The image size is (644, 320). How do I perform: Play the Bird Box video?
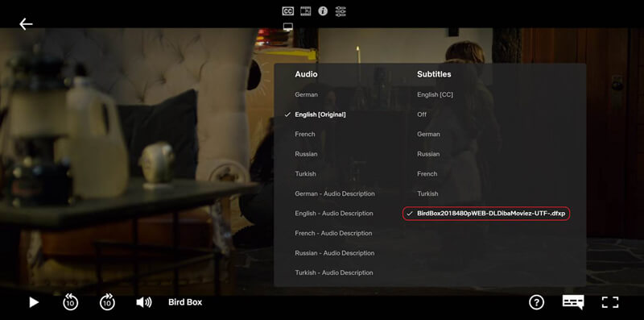[x=34, y=303]
